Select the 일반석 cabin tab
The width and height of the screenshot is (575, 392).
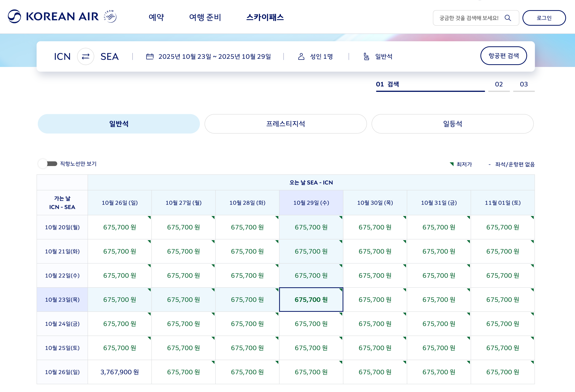tap(119, 124)
